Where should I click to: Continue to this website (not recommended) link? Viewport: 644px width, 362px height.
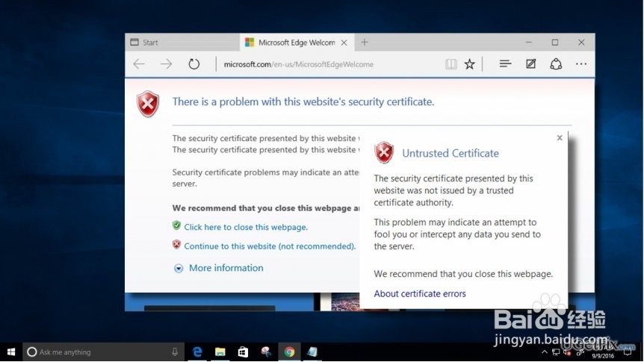[x=270, y=246]
